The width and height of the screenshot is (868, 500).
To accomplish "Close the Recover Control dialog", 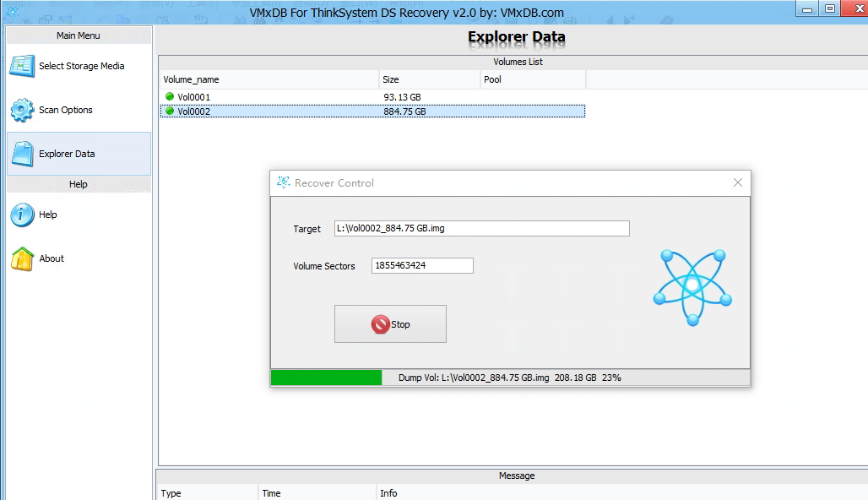I will coord(737,182).
